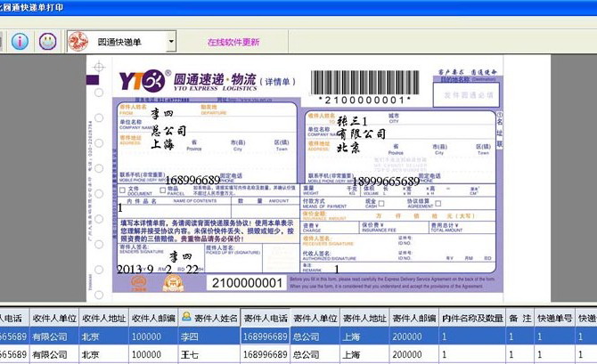Select the 李四 cell in the table
This screenshot has width=597, height=364.
(x=209, y=336)
